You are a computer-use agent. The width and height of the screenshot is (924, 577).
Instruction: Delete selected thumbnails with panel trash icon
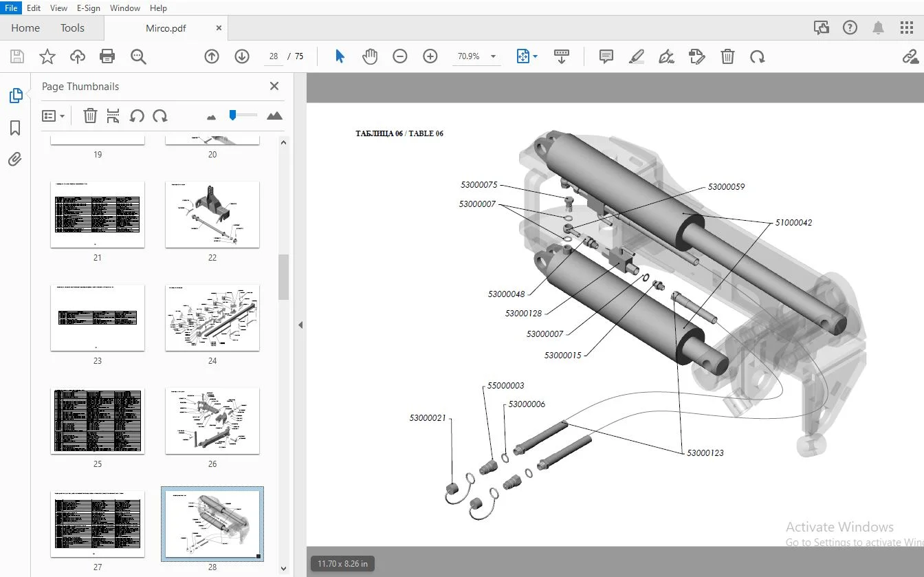[90, 116]
